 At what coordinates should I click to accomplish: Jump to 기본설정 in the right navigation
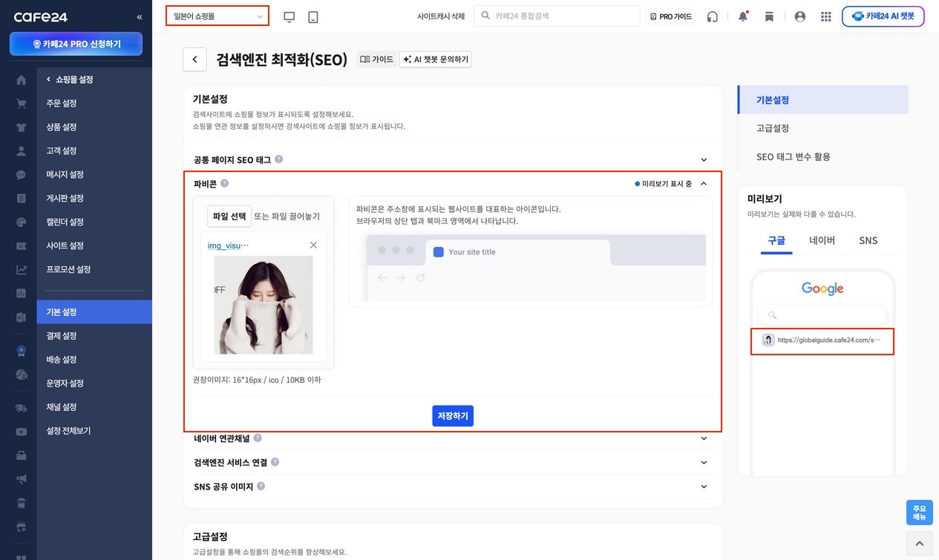click(822, 99)
